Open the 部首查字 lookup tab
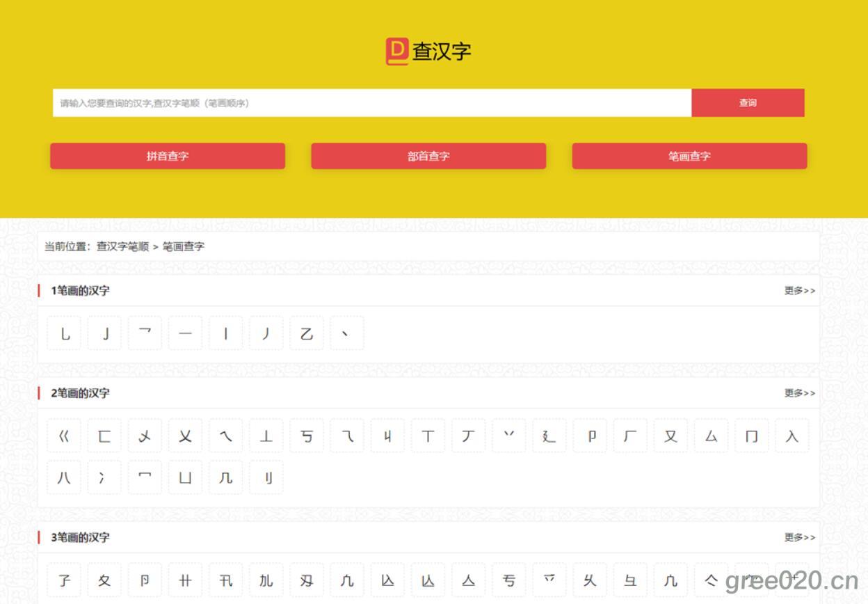Screen dimensions: 868x604 pyautogui.click(x=428, y=156)
